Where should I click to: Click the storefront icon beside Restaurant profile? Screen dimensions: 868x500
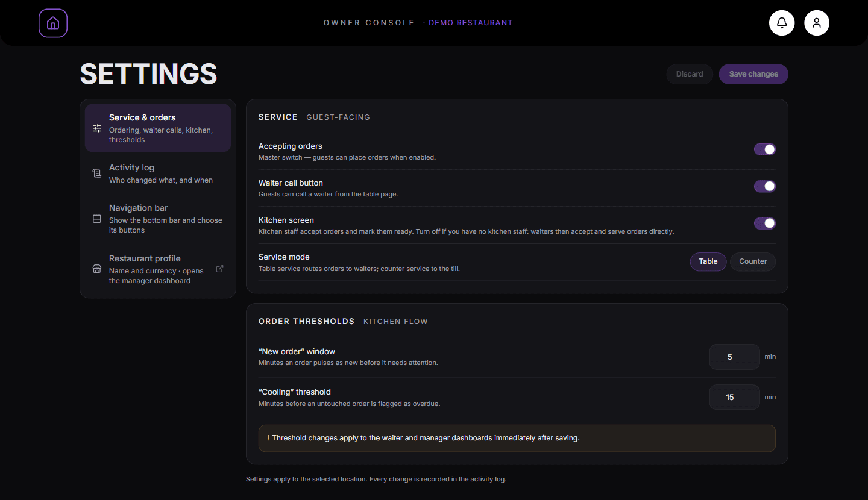point(97,269)
